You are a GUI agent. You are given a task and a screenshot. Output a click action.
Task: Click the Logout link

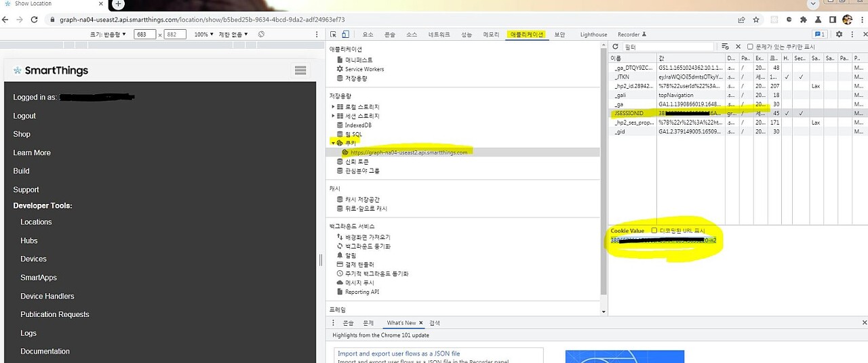pyautogui.click(x=24, y=116)
